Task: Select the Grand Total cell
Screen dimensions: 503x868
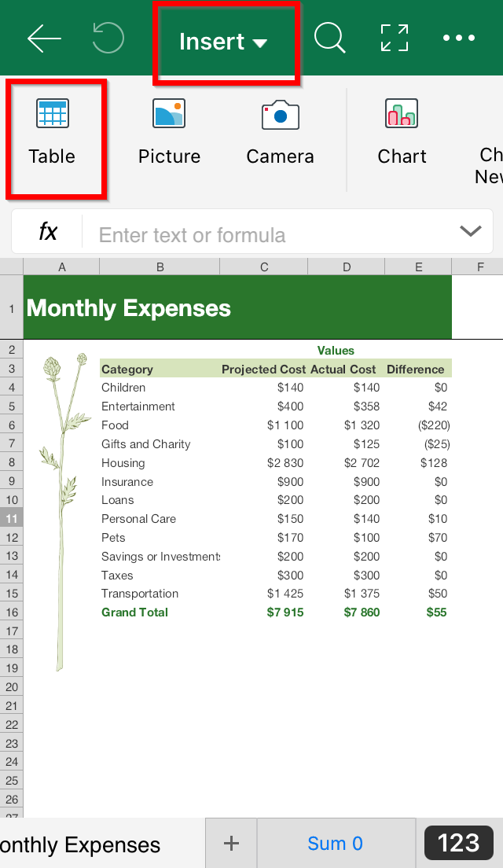Action: (x=135, y=612)
